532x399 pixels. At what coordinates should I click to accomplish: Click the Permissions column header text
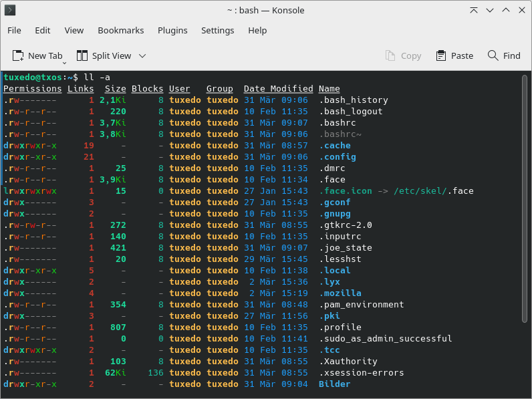(33, 89)
